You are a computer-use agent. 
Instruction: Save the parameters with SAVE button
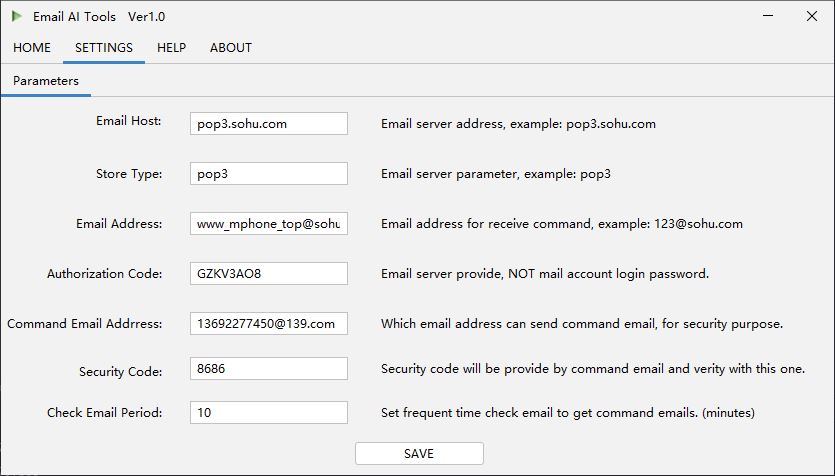[419, 454]
